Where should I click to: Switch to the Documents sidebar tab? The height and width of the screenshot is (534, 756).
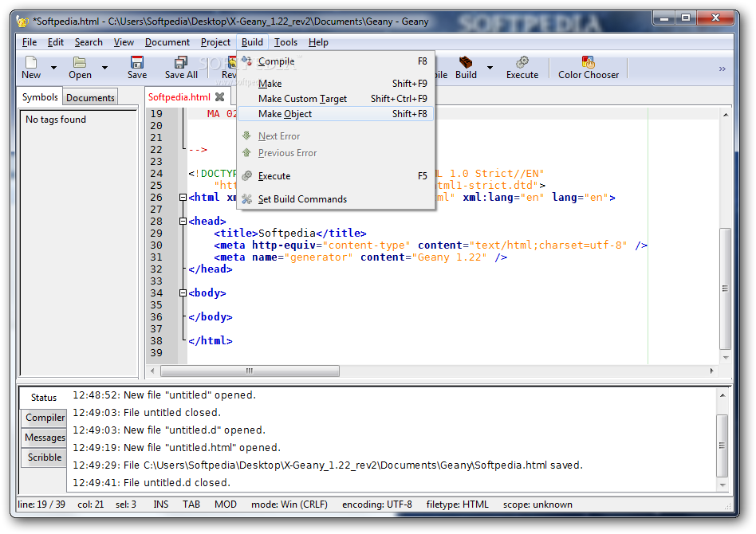[x=90, y=98]
